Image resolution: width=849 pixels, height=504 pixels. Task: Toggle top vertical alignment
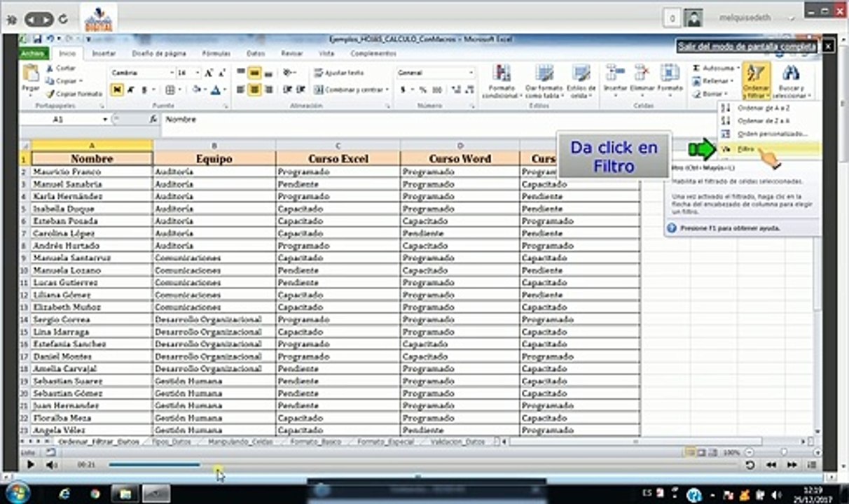[x=241, y=72]
